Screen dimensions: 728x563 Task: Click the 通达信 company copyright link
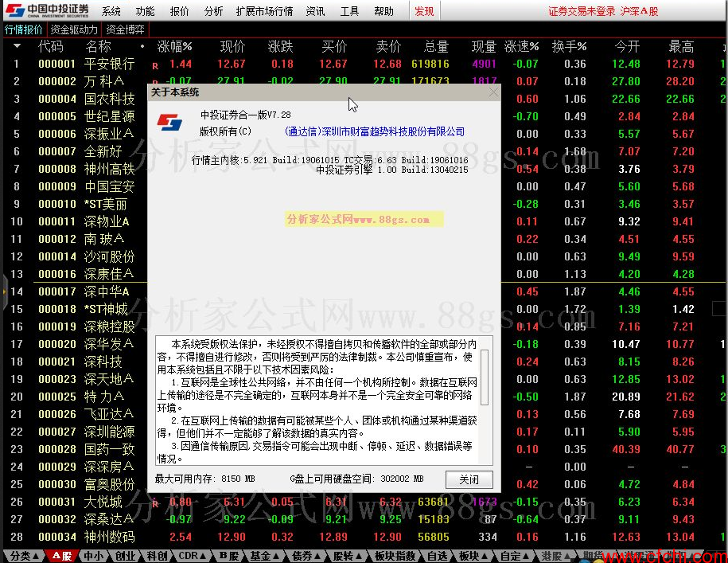374,131
